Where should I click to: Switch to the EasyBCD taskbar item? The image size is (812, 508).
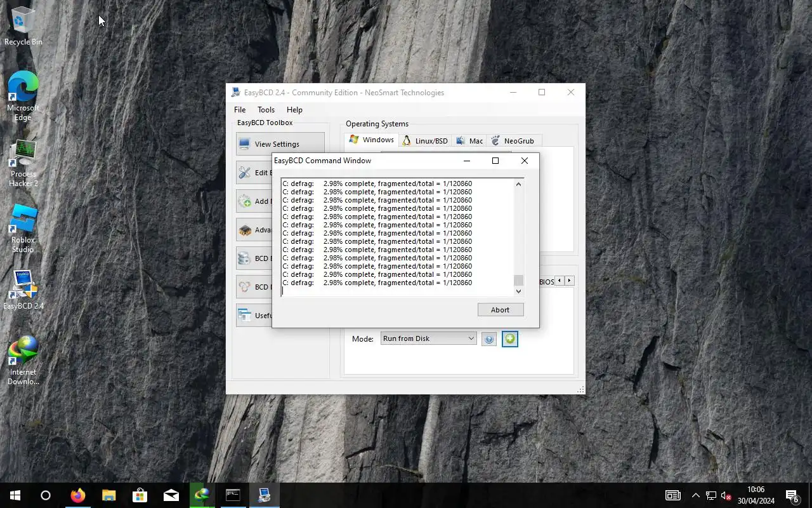(x=264, y=495)
